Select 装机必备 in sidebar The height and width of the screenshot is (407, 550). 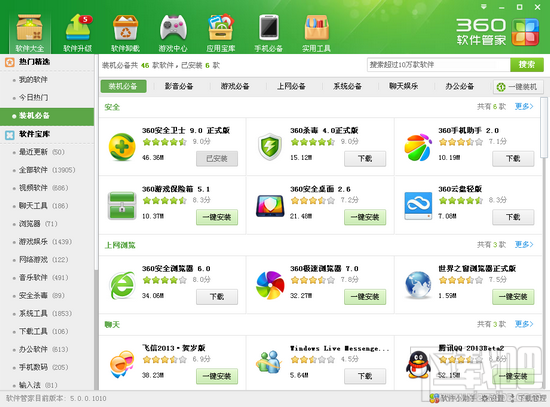tap(47, 116)
